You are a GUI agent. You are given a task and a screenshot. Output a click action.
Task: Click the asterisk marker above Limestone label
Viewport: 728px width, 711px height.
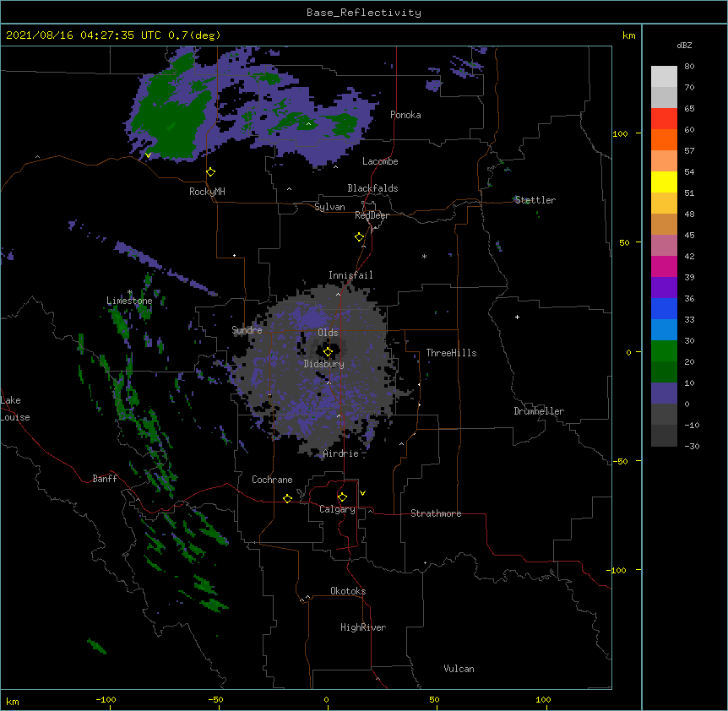(130, 292)
